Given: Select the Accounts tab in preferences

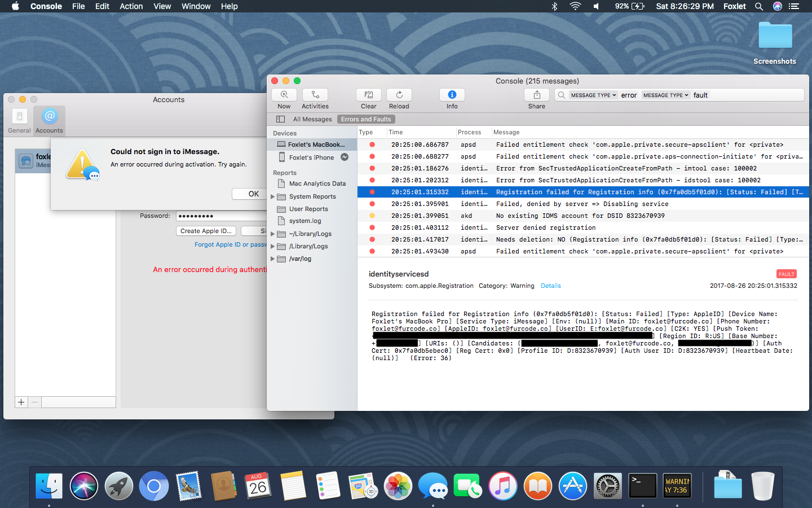Looking at the screenshot, I should (x=50, y=120).
